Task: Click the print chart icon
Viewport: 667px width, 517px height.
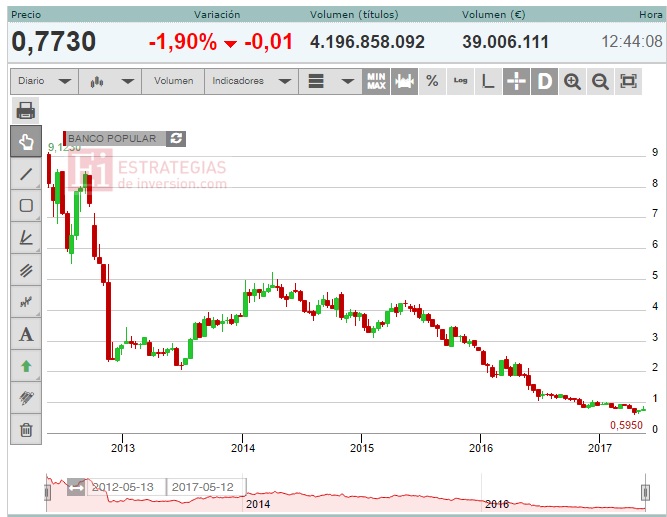Action: pos(26,111)
